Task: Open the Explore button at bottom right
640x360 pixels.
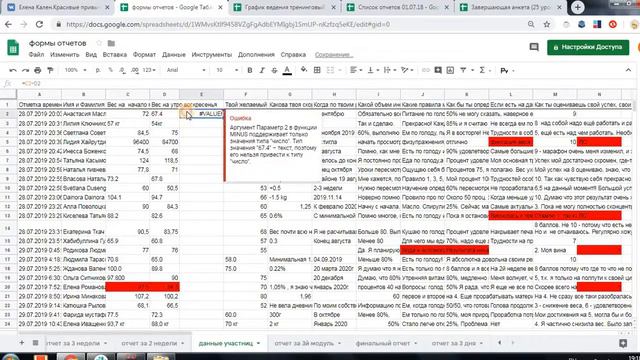Action: (x=623, y=343)
